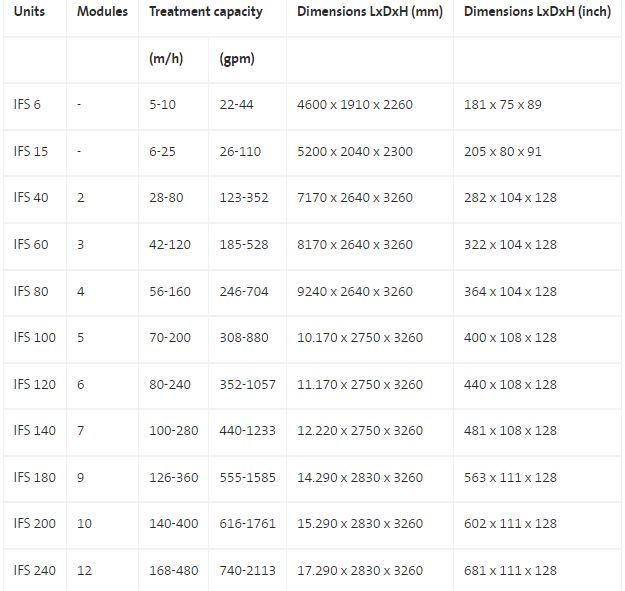This screenshot has height=591, width=625.
Task: Select the IFS 140 unit cell
Action: (x=34, y=431)
